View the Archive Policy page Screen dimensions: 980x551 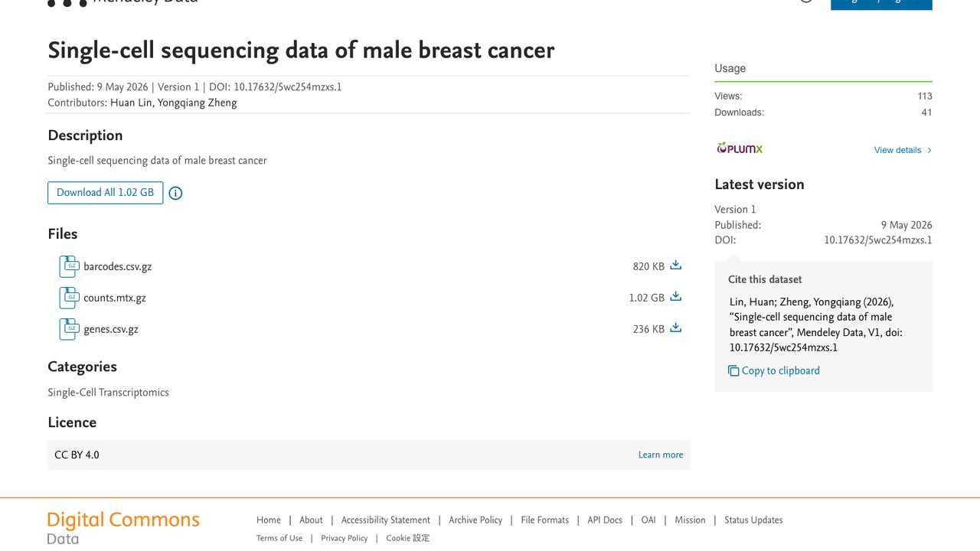(475, 520)
